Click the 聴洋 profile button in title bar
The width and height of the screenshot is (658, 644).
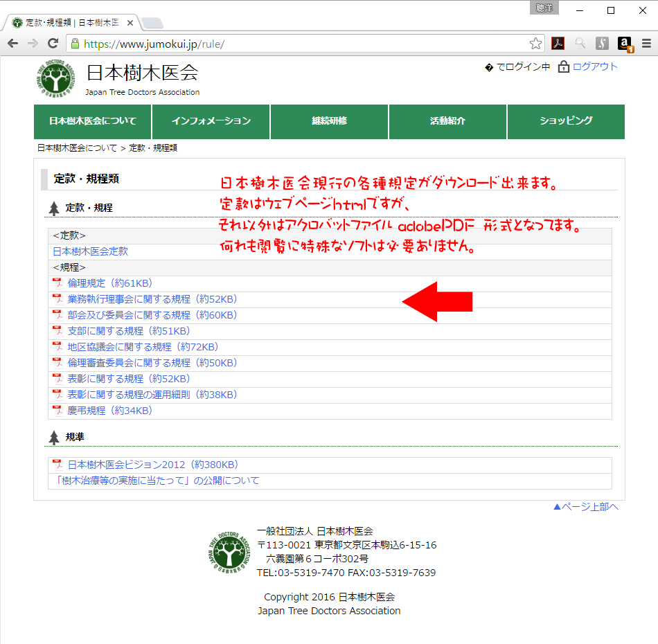point(544,8)
